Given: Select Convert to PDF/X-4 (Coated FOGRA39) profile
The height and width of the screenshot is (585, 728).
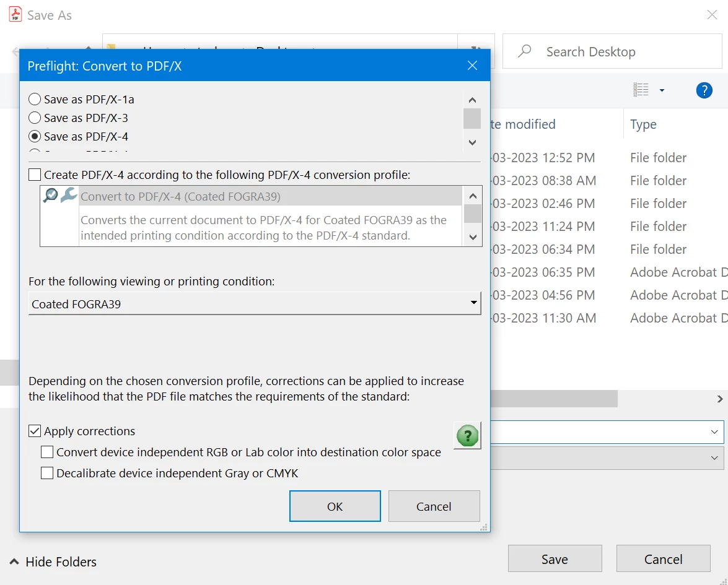Looking at the screenshot, I should [271, 196].
